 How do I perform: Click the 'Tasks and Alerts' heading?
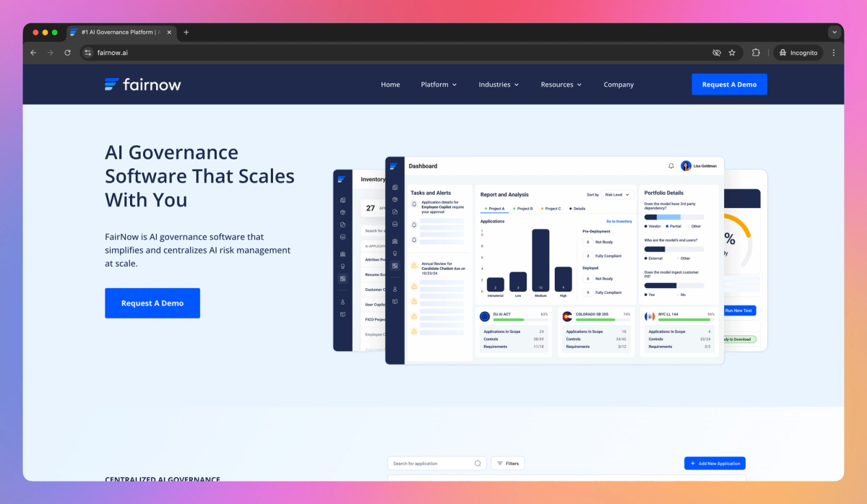(431, 193)
